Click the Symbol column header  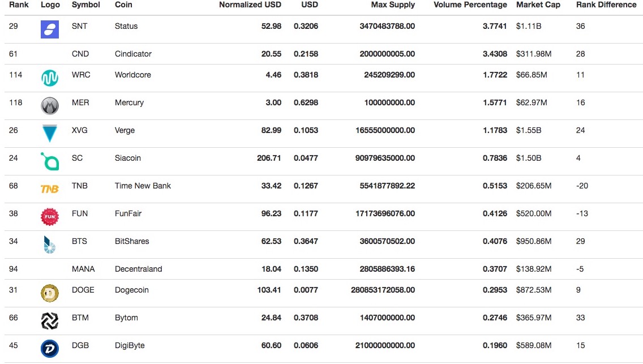[85, 5]
